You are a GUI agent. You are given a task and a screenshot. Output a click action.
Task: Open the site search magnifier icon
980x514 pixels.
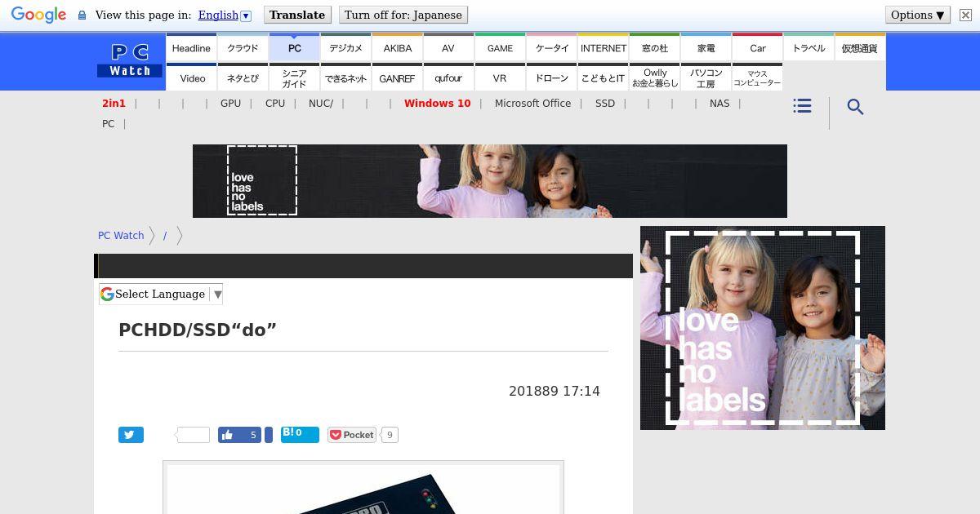(855, 107)
